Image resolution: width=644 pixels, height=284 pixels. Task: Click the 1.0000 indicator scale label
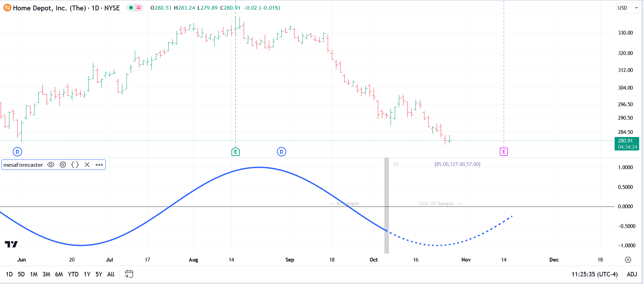(625, 167)
